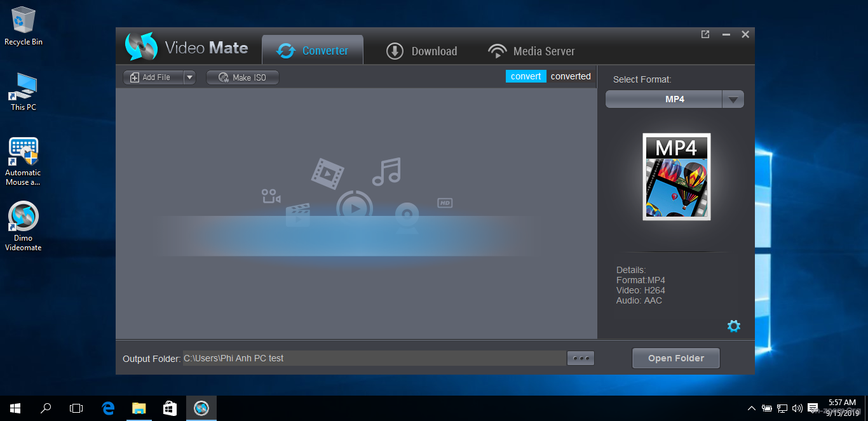Click the pop-out window icon in title bar

tap(705, 34)
